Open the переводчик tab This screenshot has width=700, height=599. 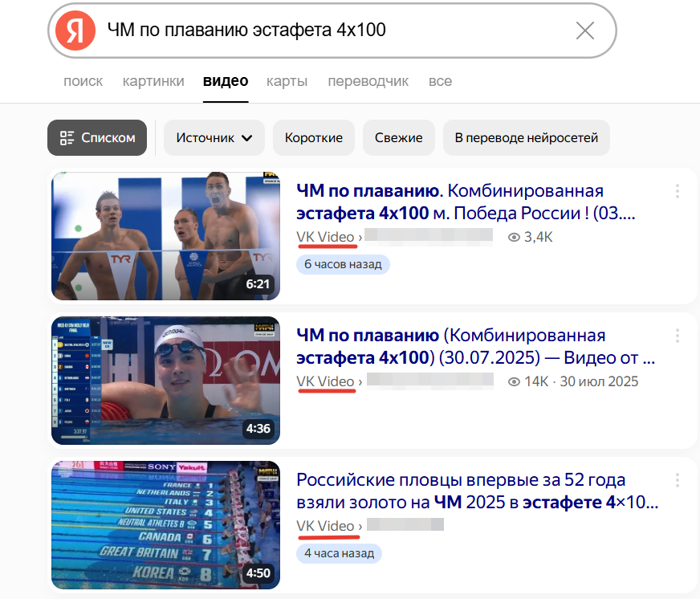click(368, 81)
